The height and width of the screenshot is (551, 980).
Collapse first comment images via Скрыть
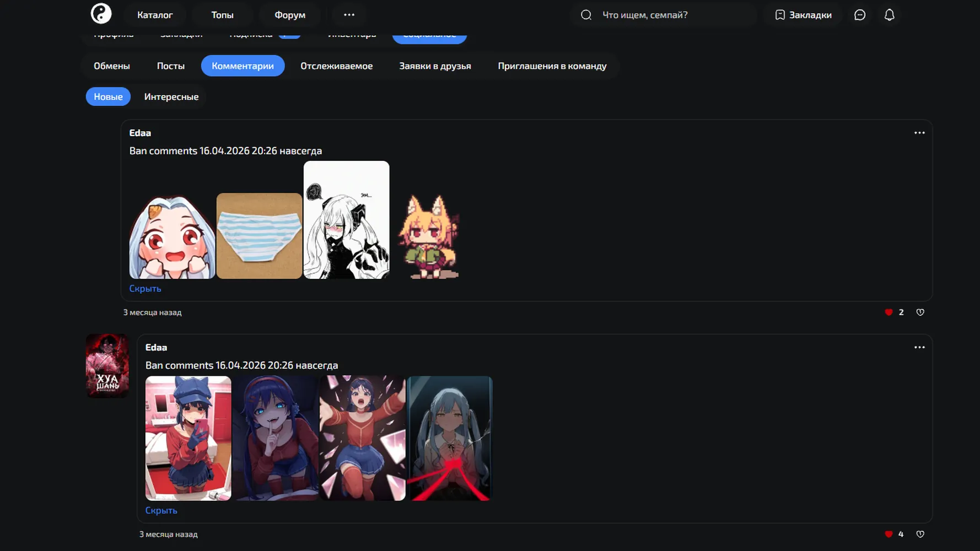[145, 289]
